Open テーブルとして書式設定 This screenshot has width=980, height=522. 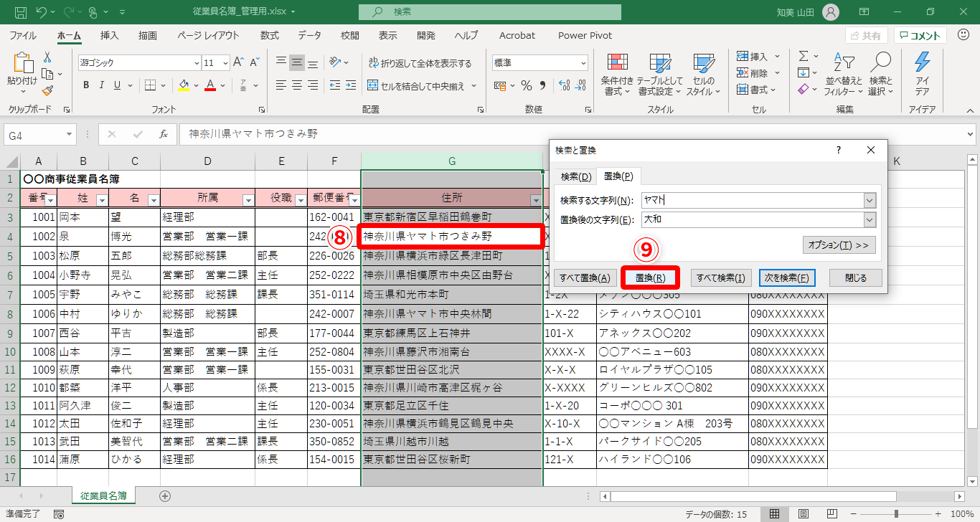click(x=660, y=74)
